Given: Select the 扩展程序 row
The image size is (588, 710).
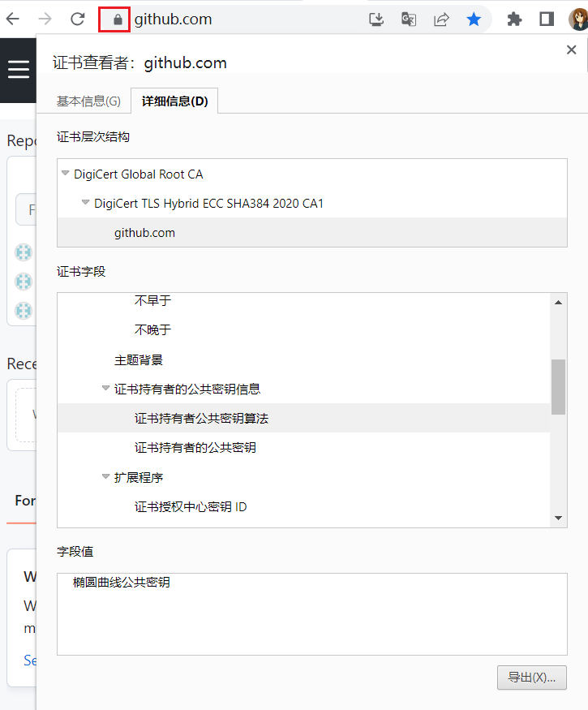Looking at the screenshot, I should 139,477.
